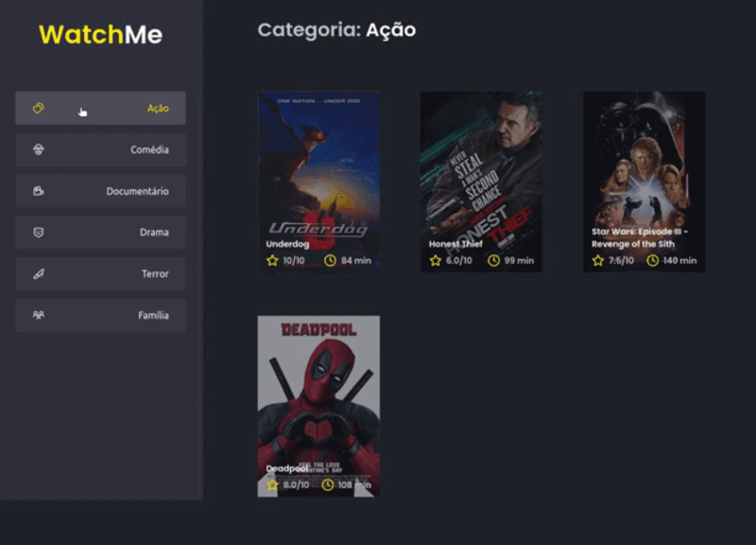This screenshot has height=545, width=756.
Task: Click the star icon on Honest Thief
Action: [x=436, y=261]
